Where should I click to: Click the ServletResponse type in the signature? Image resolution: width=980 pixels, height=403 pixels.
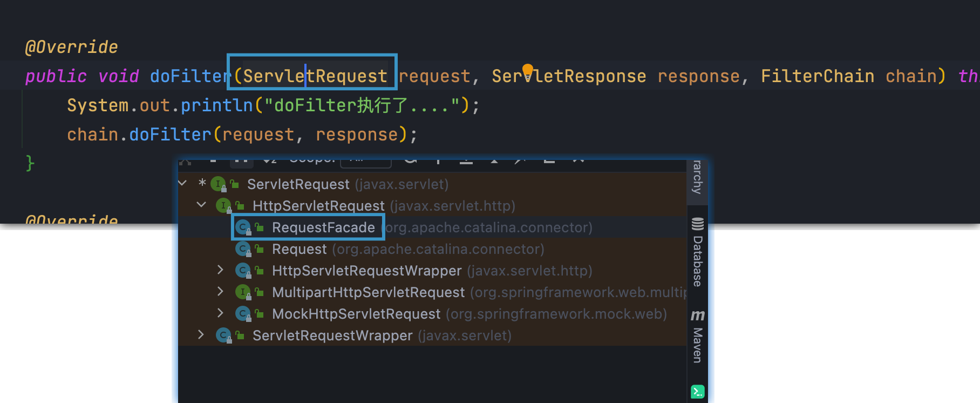click(x=569, y=76)
